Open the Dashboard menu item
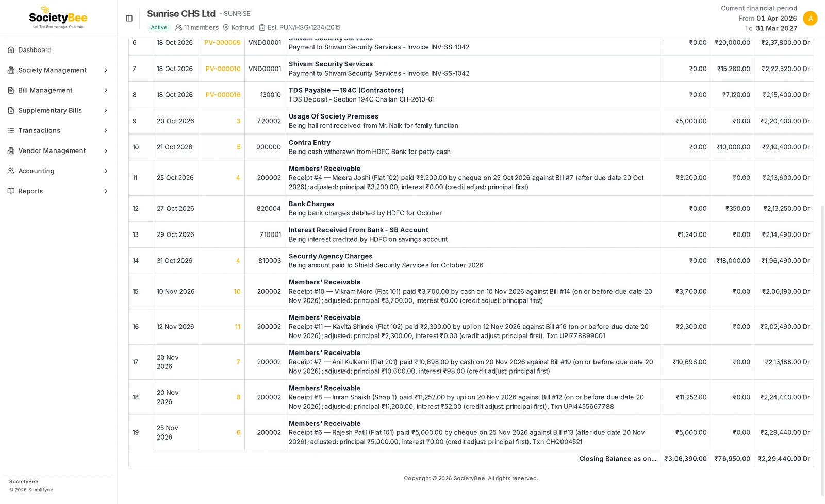825x504 pixels. point(58,50)
